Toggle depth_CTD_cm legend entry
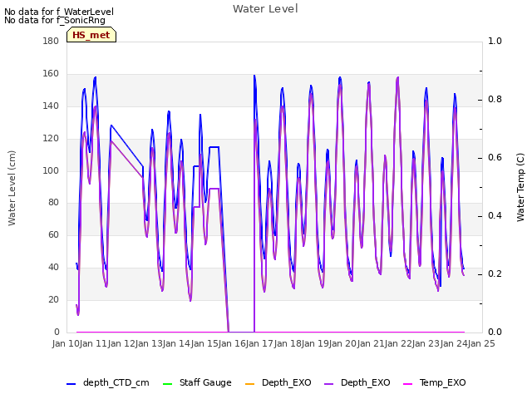The width and height of the screenshot is (532, 399). tap(108, 382)
